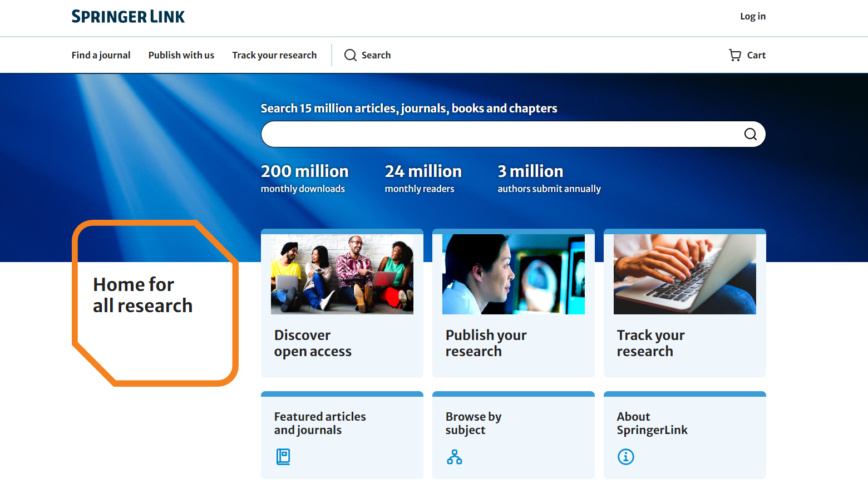The image size is (868, 503).
Task: Open the Publish your research scientist photo
Action: pos(514,274)
